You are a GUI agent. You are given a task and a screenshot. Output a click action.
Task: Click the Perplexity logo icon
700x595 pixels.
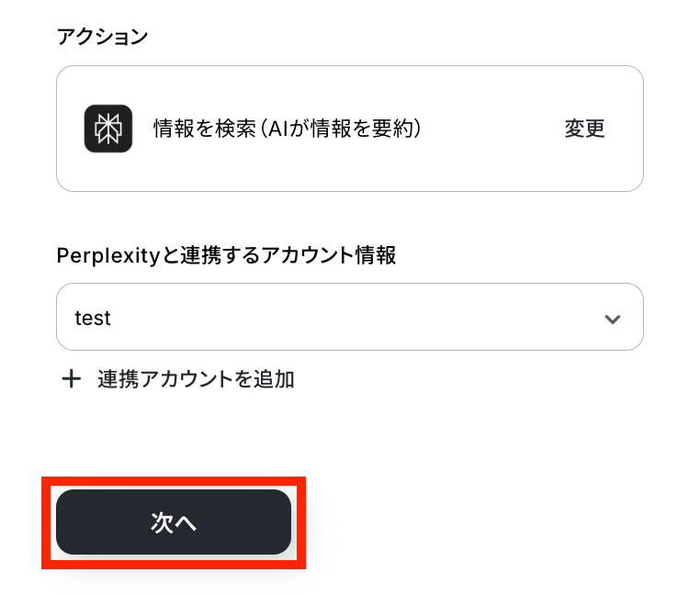pos(108,129)
